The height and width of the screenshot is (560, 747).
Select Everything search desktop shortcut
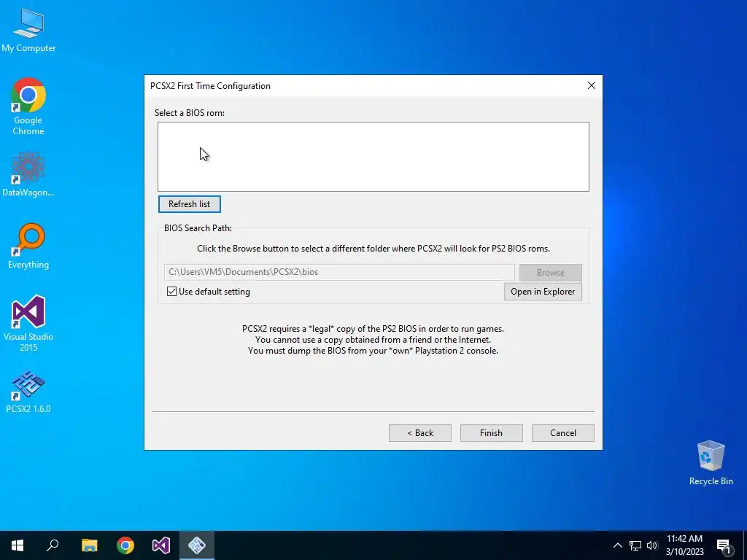[x=28, y=246]
